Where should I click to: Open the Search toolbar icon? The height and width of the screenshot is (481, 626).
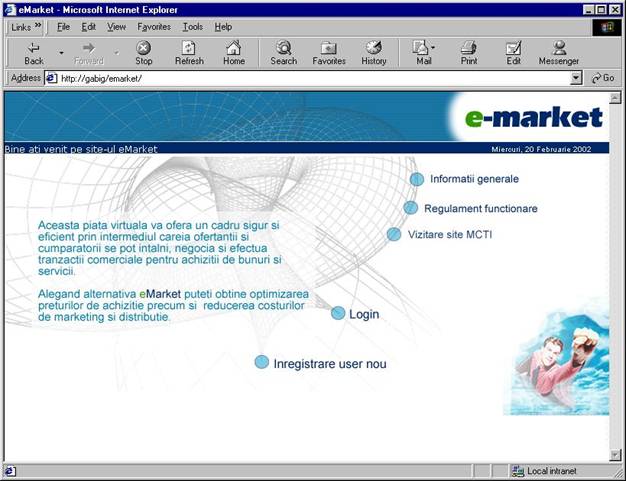click(283, 48)
